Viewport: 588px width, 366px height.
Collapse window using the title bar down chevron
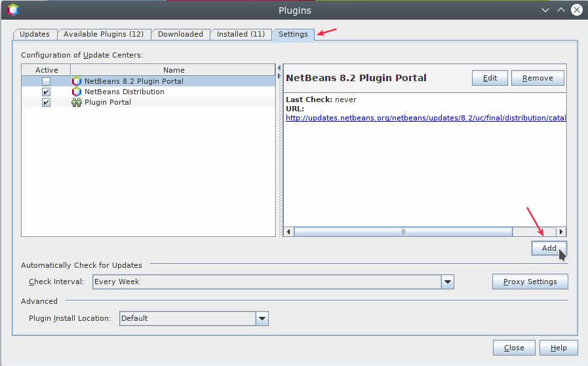[545, 10]
